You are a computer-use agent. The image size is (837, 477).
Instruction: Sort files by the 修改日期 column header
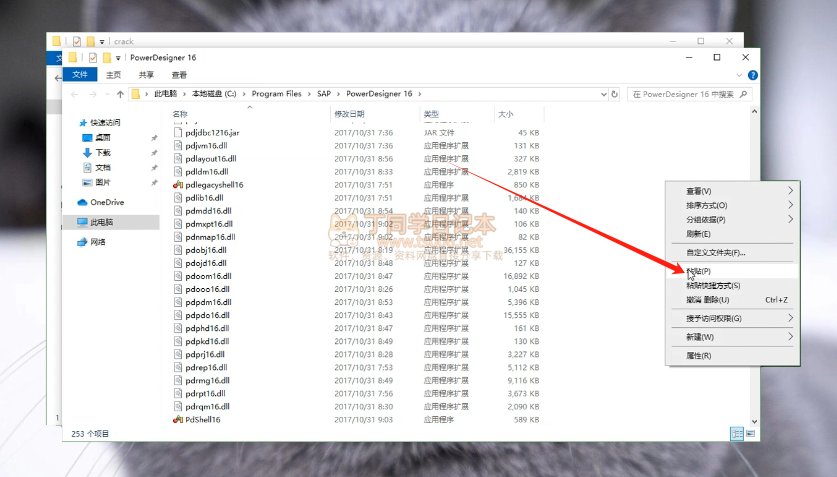348,115
